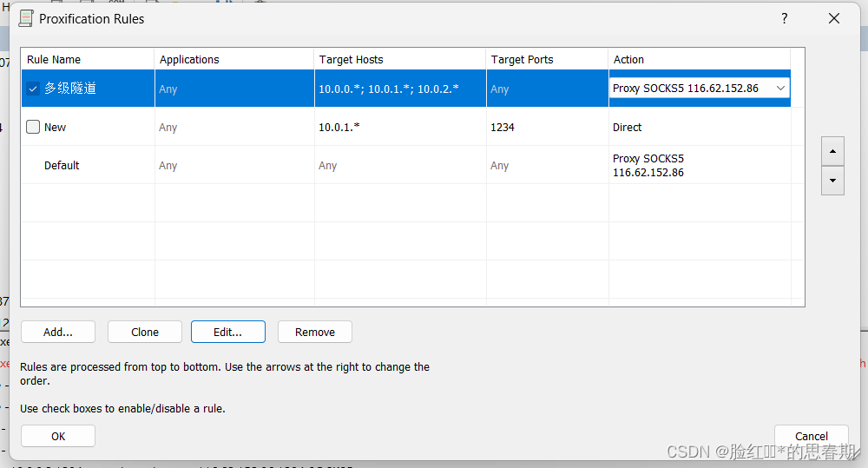
Task: Close the Proxification Rules dialog
Action: click(834, 18)
